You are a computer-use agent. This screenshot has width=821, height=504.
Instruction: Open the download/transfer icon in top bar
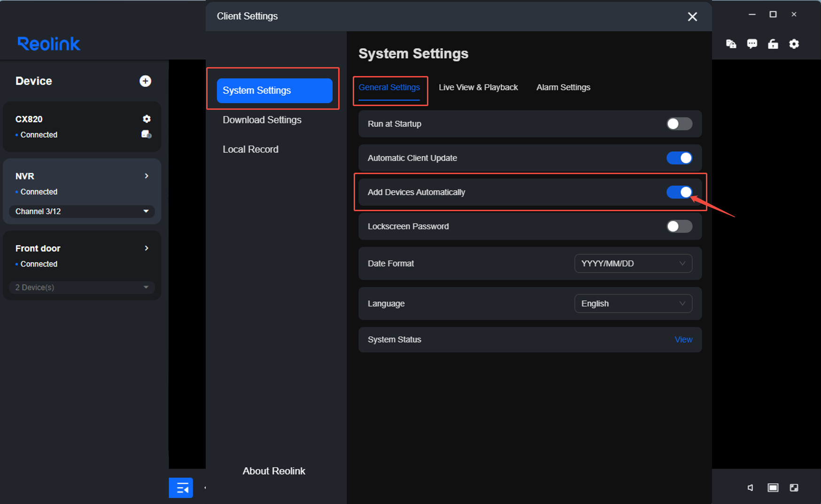point(731,44)
